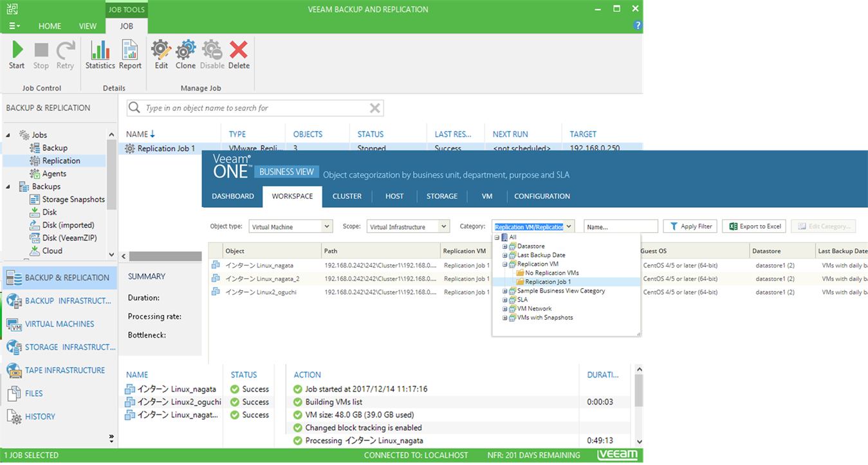Clone the selected job
868x465 pixels.
click(185, 55)
